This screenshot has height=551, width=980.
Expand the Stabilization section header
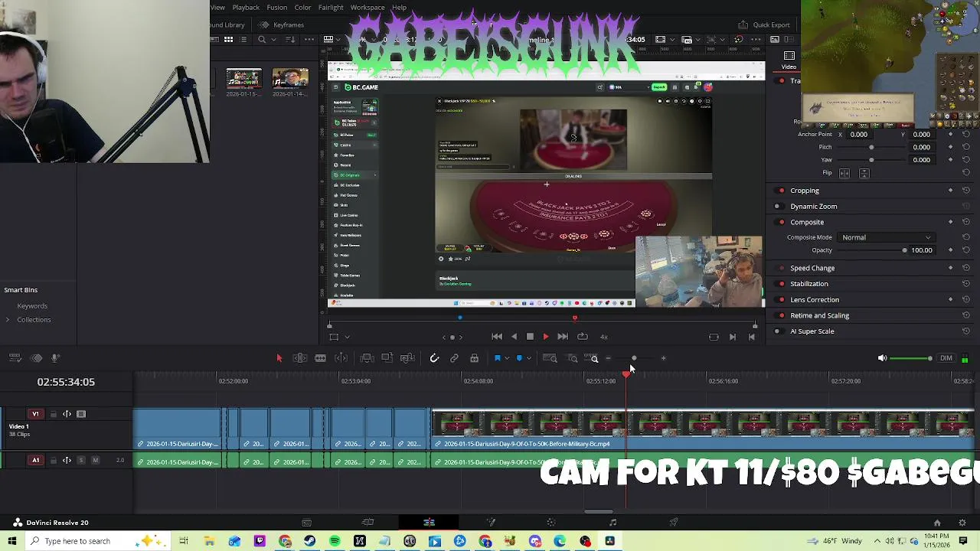click(x=808, y=284)
